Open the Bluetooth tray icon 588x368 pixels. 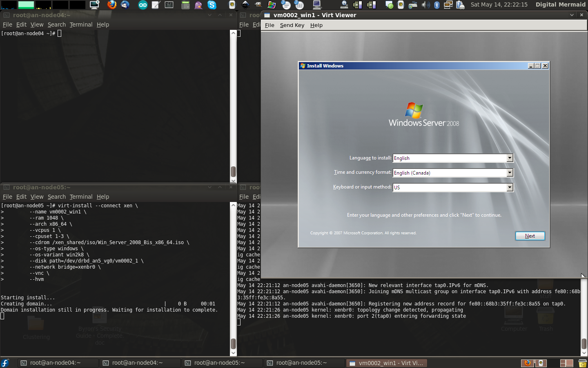pos(437,5)
